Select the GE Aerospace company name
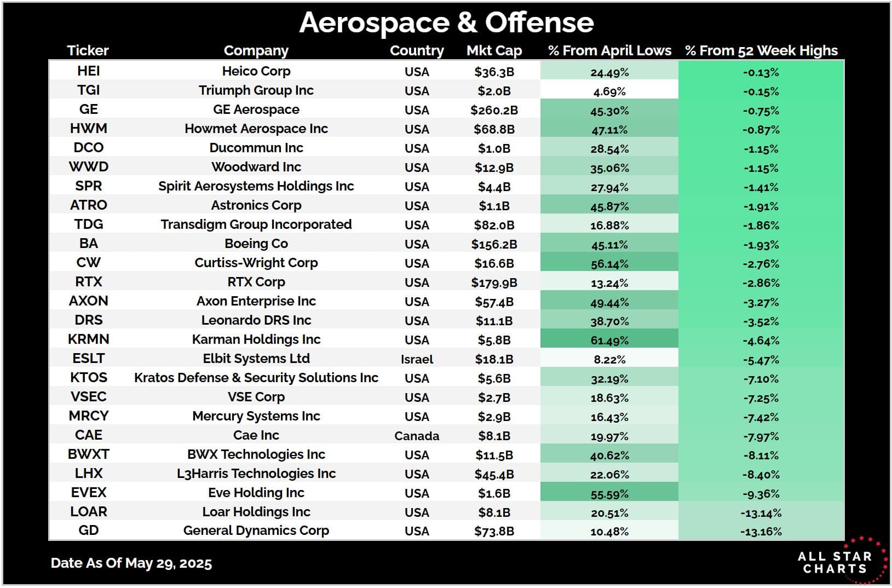The image size is (892, 588). pos(256,109)
